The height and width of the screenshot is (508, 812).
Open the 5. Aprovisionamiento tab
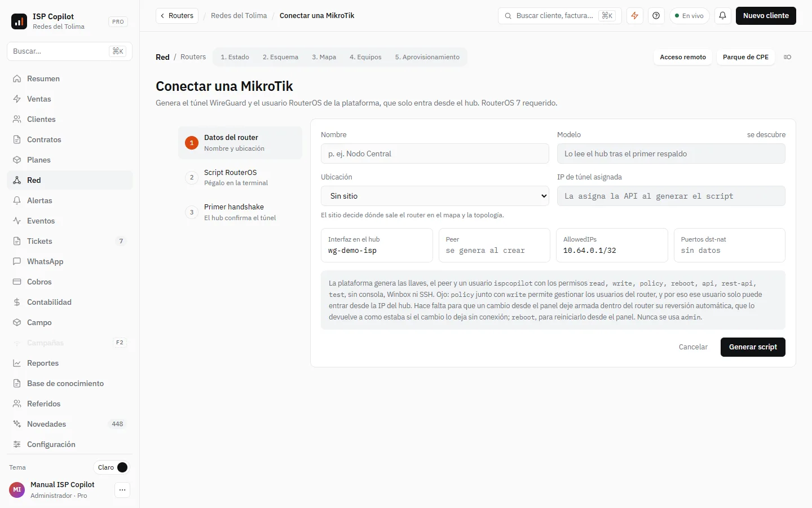click(x=427, y=57)
